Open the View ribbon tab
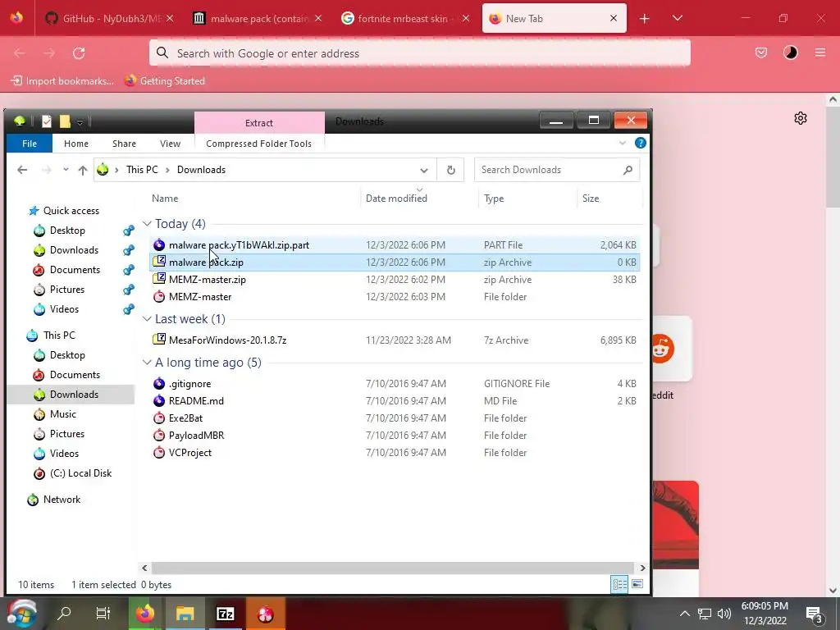The height and width of the screenshot is (630, 840). click(x=171, y=144)
